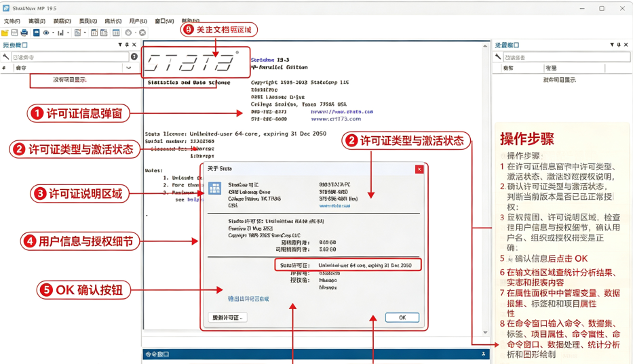The width and height of the screenshot is (633, 364).
Task: Click the wrench icon in the history panel
Action: pyautogui.click(x=5, y=57)
